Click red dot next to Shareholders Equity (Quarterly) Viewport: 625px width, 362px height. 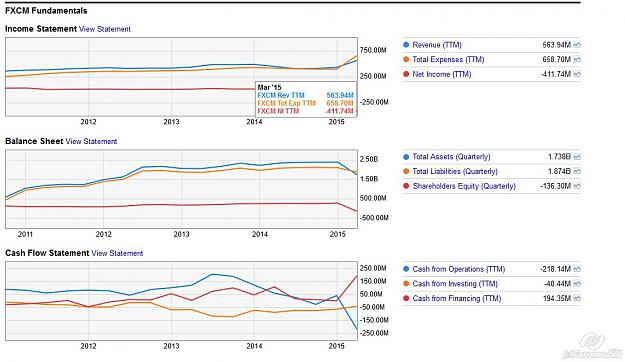click(406, 186)
